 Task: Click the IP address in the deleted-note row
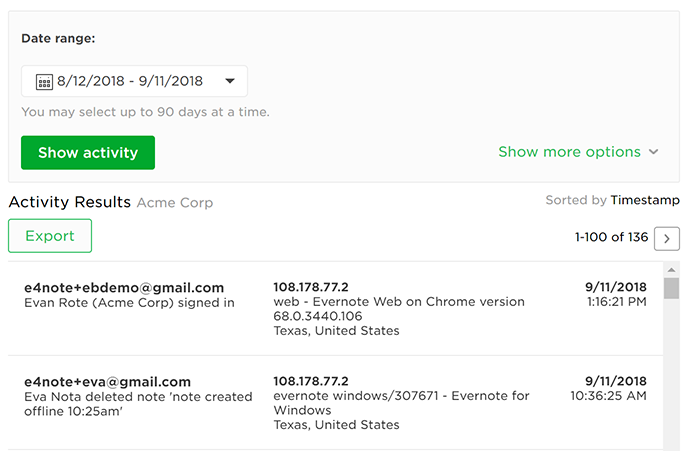point(311,381)
